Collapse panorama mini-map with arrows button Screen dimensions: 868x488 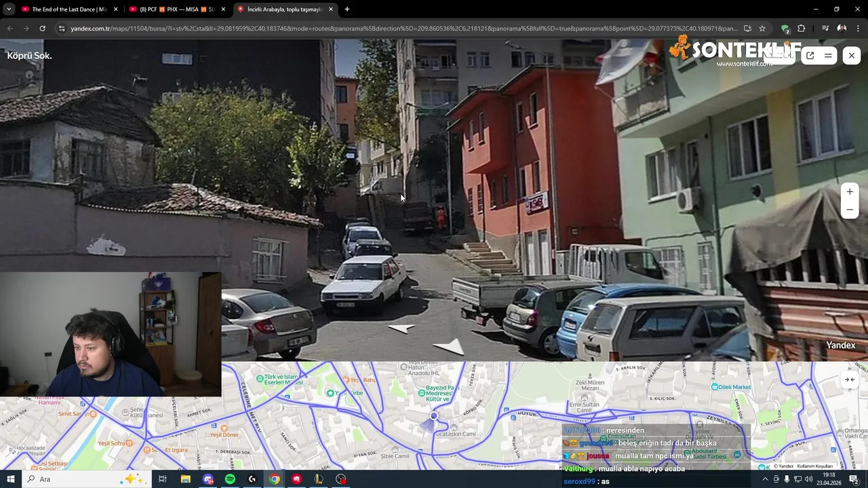point(850,380)
